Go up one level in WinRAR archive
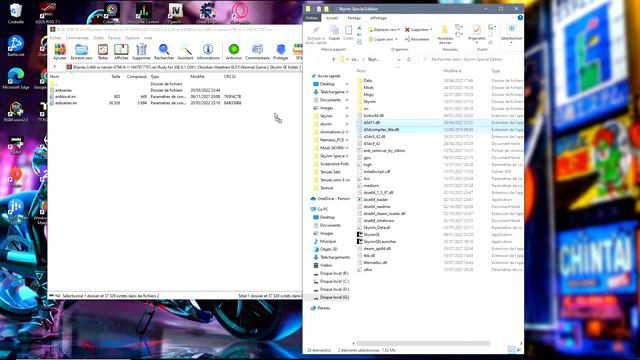This screenshot has width=640, height=360. [55, 67]
